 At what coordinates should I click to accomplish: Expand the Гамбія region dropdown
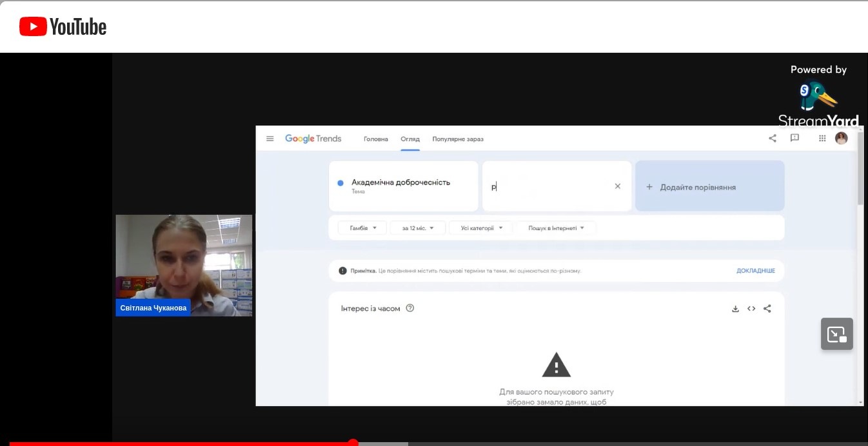pos(362,228)
